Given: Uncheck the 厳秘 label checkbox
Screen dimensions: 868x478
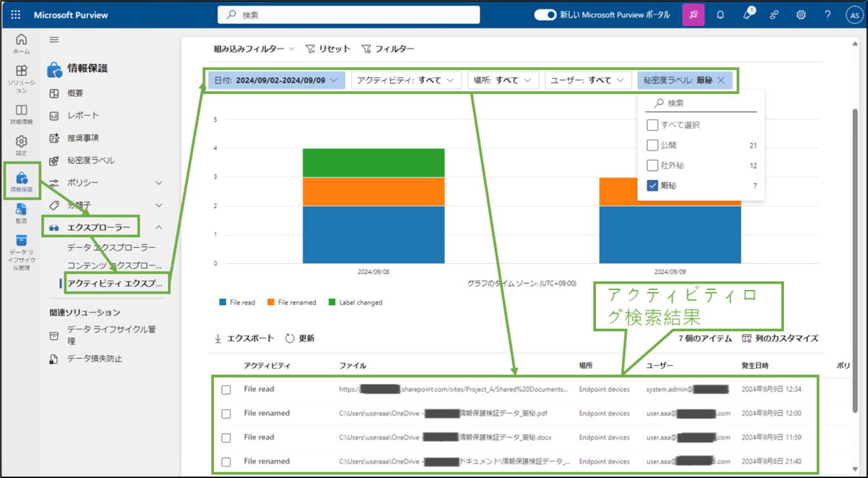Looking at the screenshot, I should pos(652,186).
